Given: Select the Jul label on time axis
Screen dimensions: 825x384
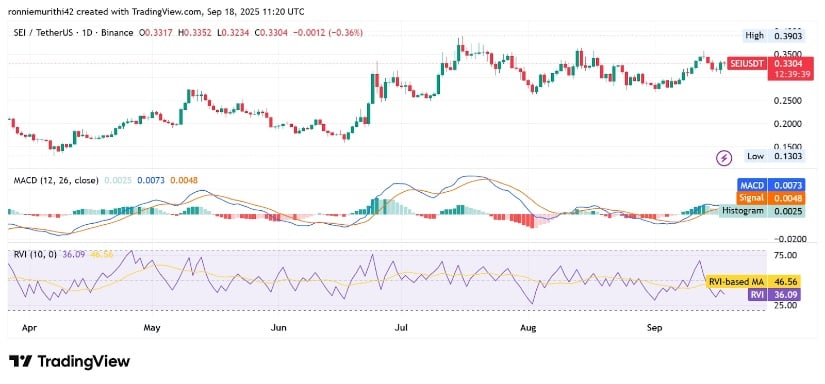Looking at the screenshot, I should coord(402,328).
